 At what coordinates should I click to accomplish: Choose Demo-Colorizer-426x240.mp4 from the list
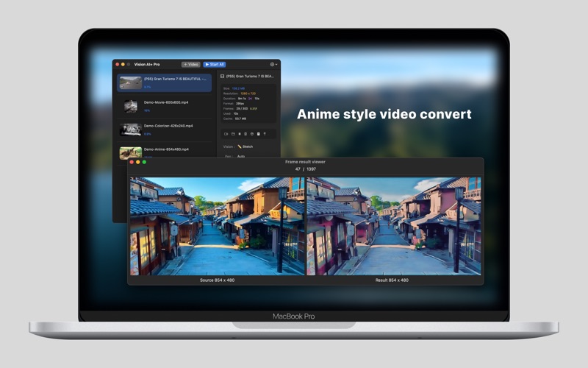tap(164, 130)
